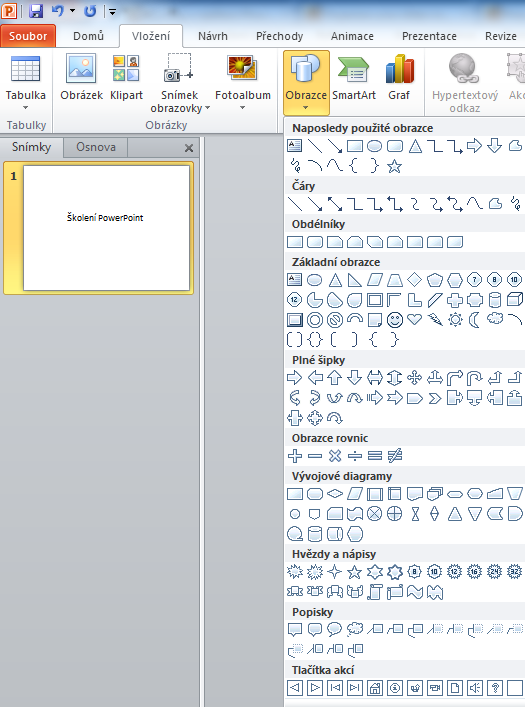Viewport: 525px width, 707px height.
Task: Collapse the Obrazce shapes dropdown
Action: pos(306,83)
